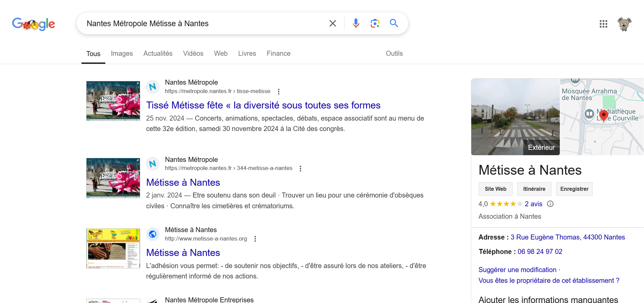Screen dimensions: 644x303
Task: Click the Site Web button
Action: [495, 189]
